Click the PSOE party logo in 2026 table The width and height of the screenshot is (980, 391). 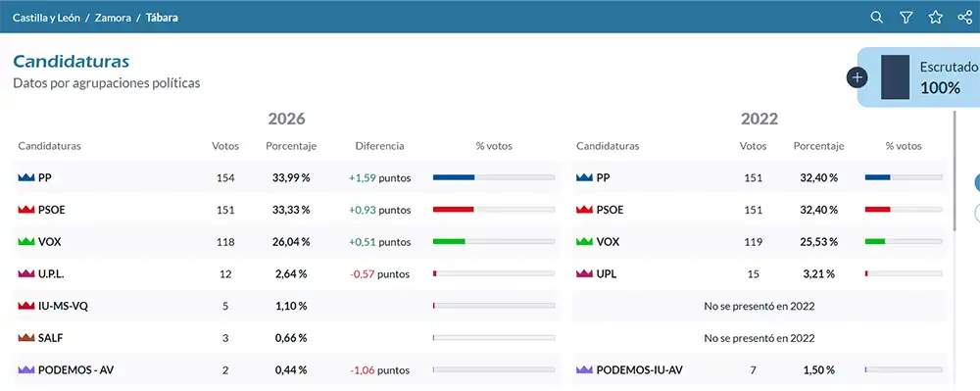click(x=25, y=210)
